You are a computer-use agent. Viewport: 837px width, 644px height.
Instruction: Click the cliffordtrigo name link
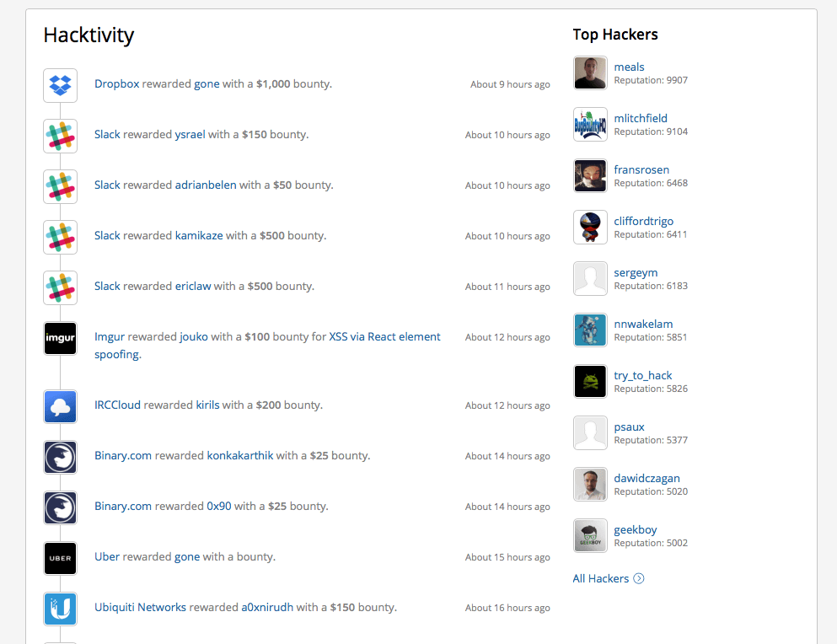click(x=644, y=221)
